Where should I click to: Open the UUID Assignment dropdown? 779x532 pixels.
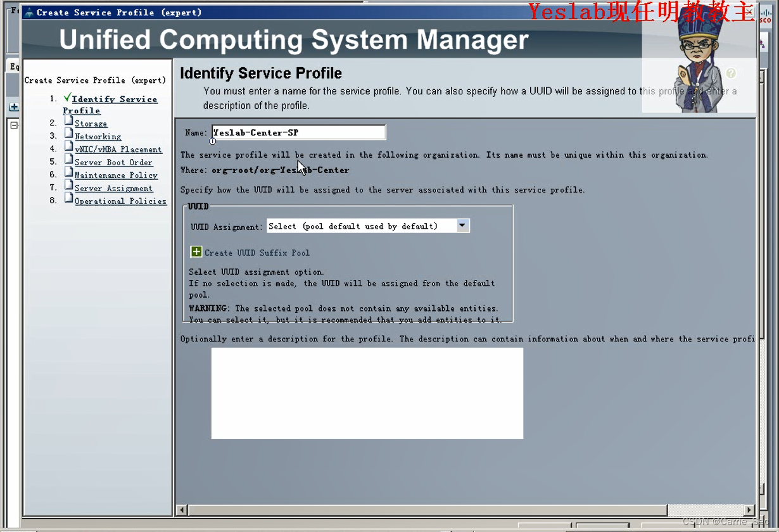368,225
